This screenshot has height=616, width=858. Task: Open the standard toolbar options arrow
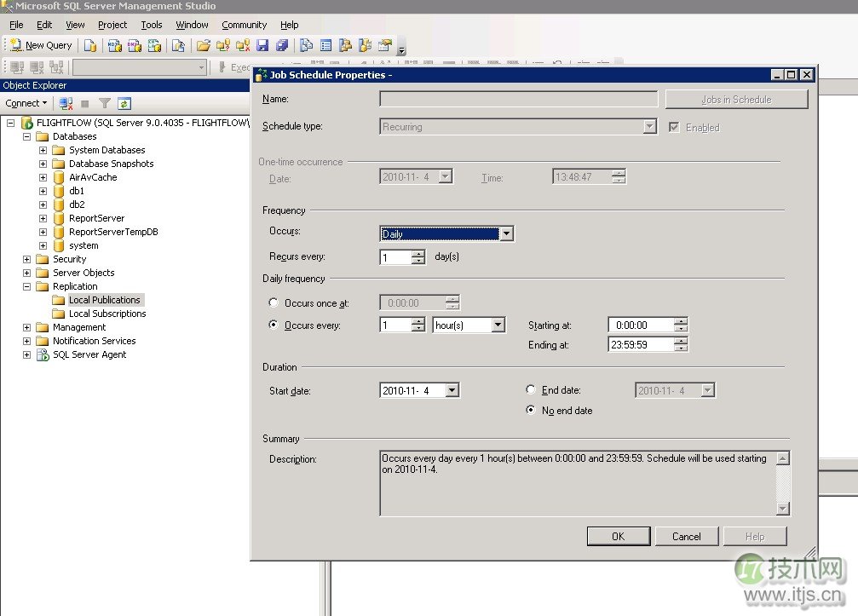[401, 49]
